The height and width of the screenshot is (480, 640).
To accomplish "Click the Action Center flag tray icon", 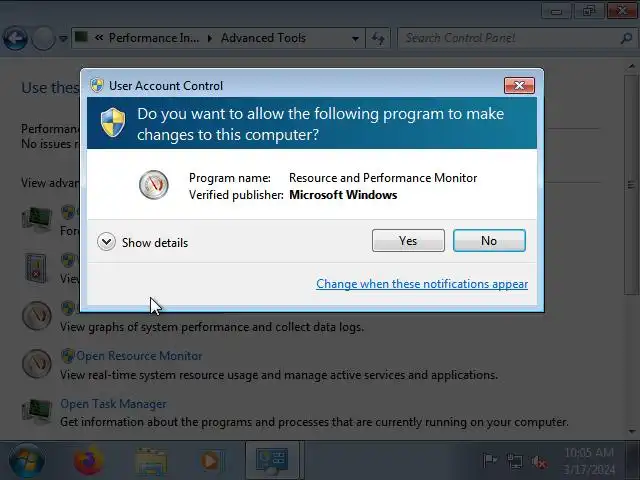I will click(489, 461).
